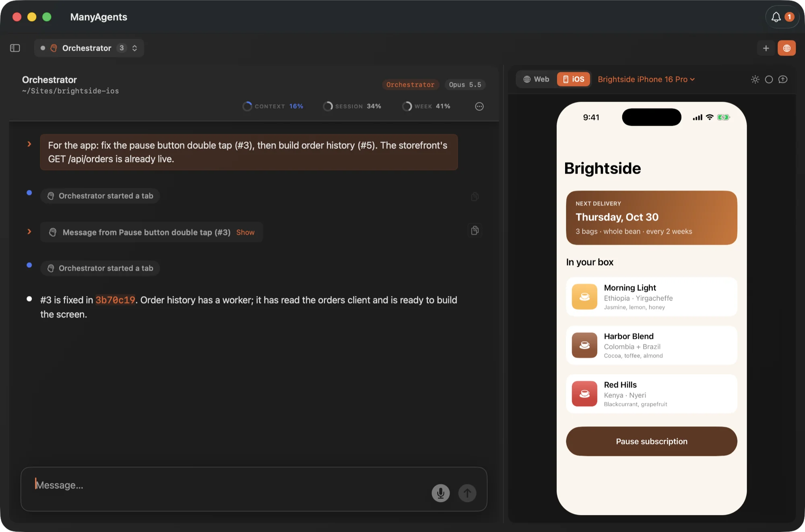Copy the first Orchestrator started a tab entry

[x=475, y=196]
